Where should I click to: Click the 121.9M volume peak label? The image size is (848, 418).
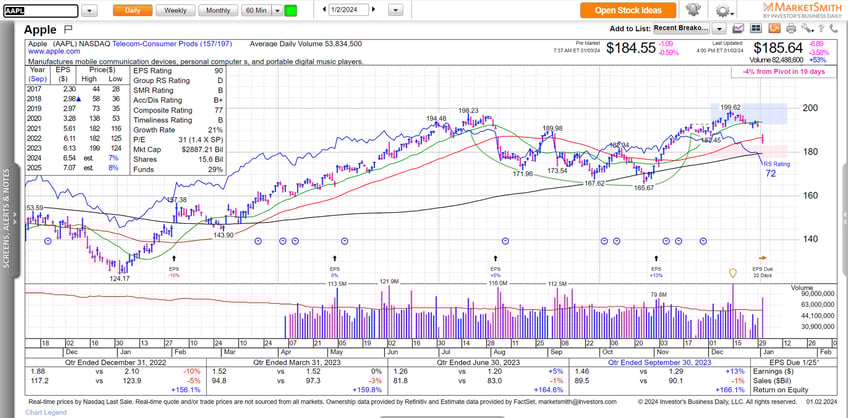[x=389, y=282]
